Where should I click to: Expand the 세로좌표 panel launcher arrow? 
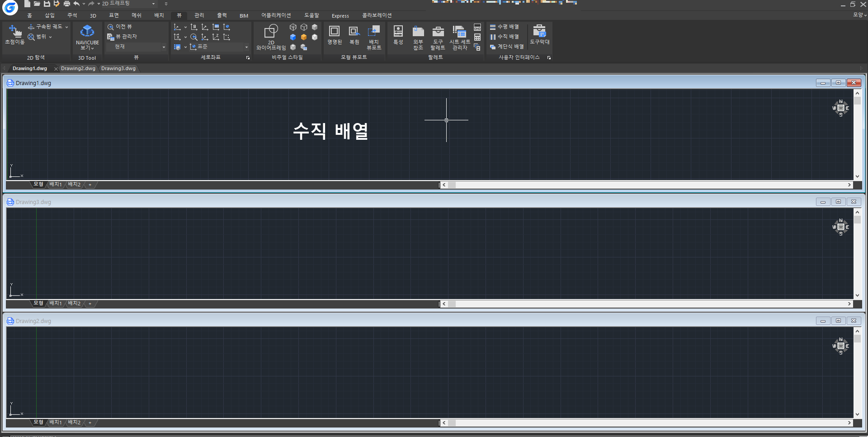coord(248,58)
